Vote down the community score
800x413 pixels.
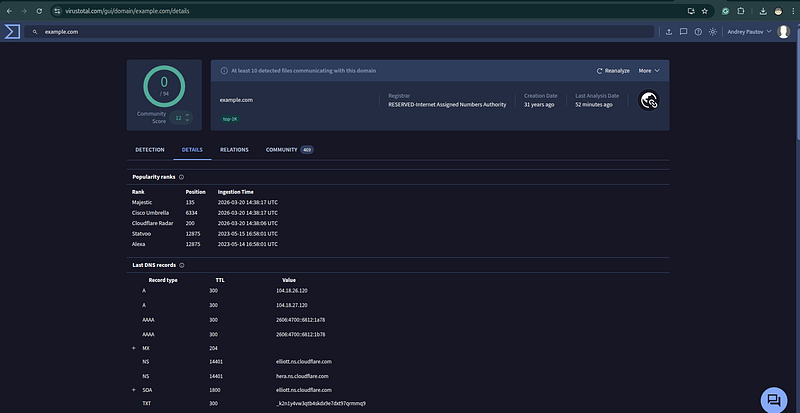(187, 120)
